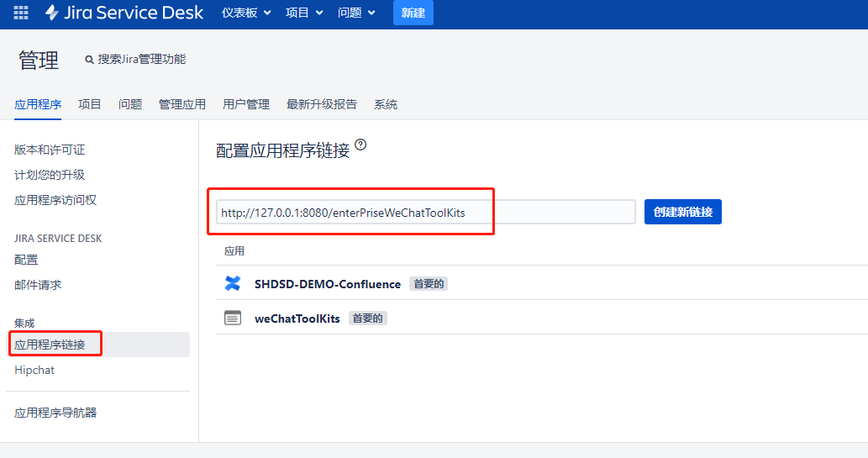Switch to the 用户管理 tab
The width and height of the screenshot is (868, 458).
[246, 104]
